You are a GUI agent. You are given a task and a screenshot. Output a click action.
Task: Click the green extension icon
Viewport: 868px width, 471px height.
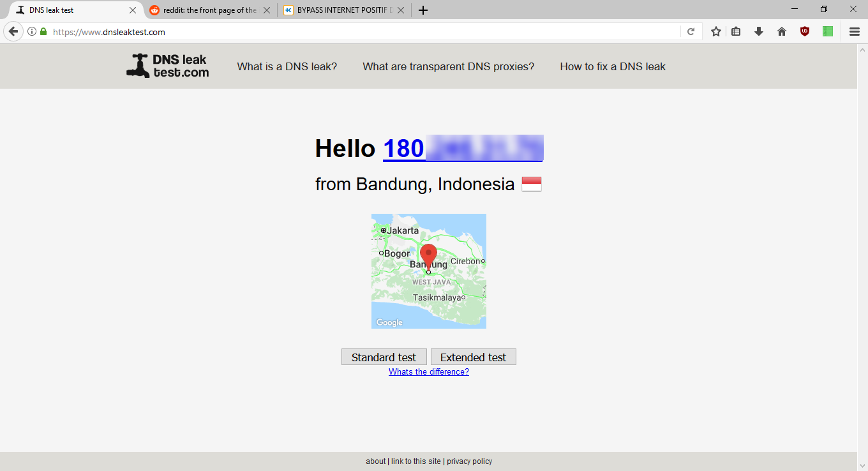click(x=828, y=31)
